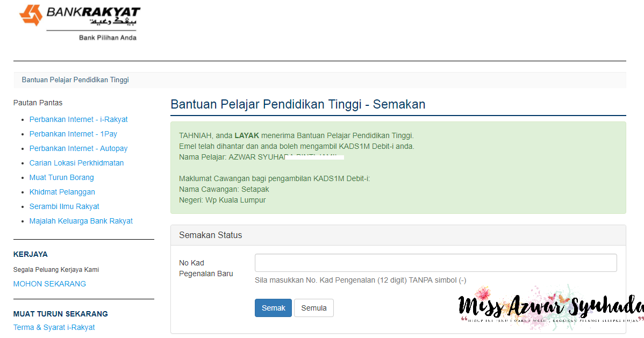
Task: Select 'Nama Pelajar: AZWAR SYUHADA' line
Action: click(261, 157)
